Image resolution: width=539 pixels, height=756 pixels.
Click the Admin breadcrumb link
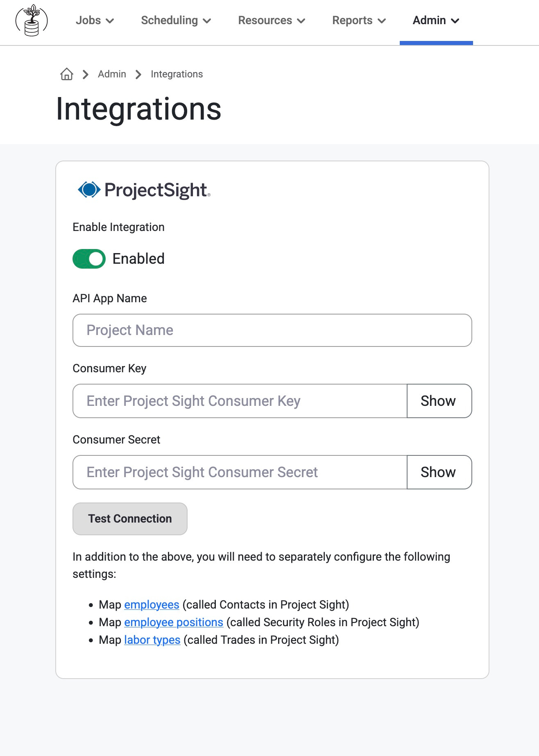112,74
